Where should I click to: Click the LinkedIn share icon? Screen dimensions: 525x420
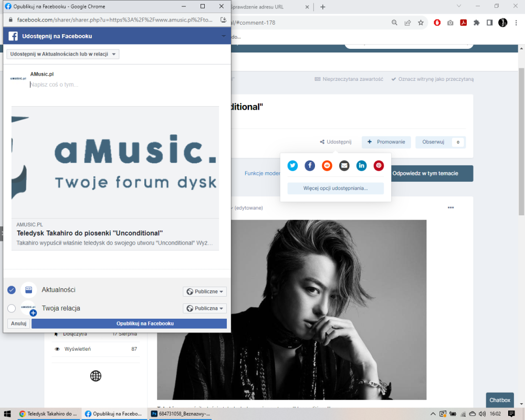[x=362, y=166]
